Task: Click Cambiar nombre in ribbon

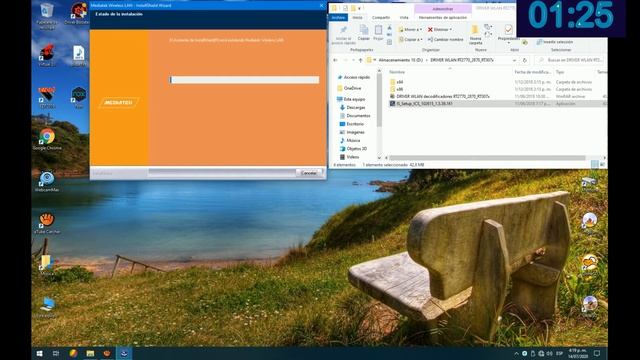Action: pyautogui.click(x=445, y=40)
